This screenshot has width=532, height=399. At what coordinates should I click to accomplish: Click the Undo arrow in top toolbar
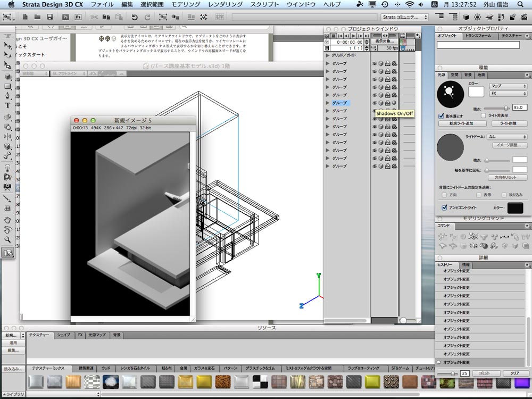click(135, 17)
